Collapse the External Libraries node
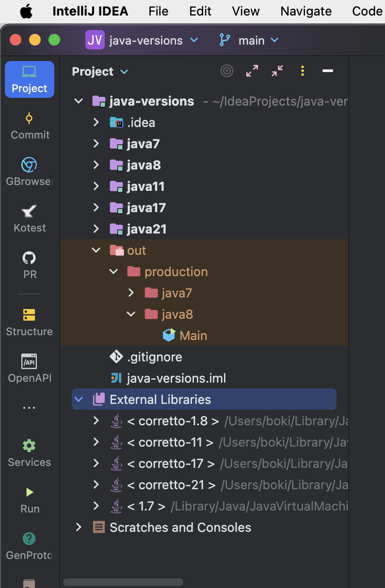The image size is (385, 588). point(78,400)
